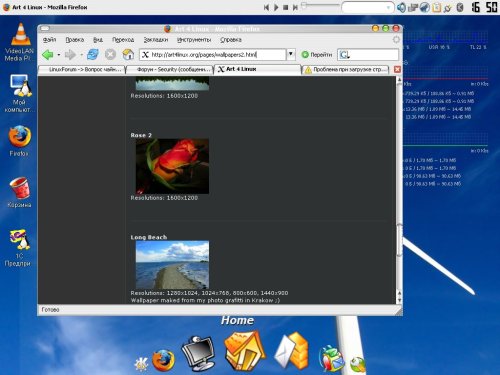500x375 pixels.
Task: Open VideoLAN Media Player desktop icon
Action: tap(20, 42)
